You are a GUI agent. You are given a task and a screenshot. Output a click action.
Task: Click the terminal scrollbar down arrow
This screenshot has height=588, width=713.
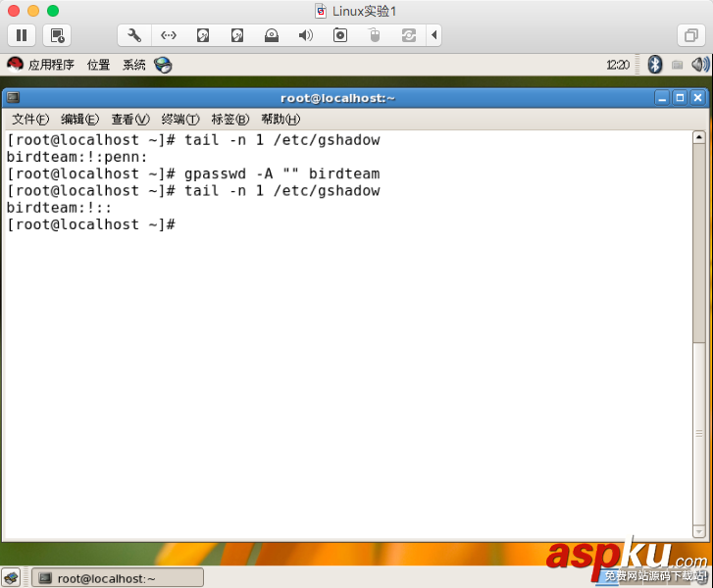pos(699,531)
